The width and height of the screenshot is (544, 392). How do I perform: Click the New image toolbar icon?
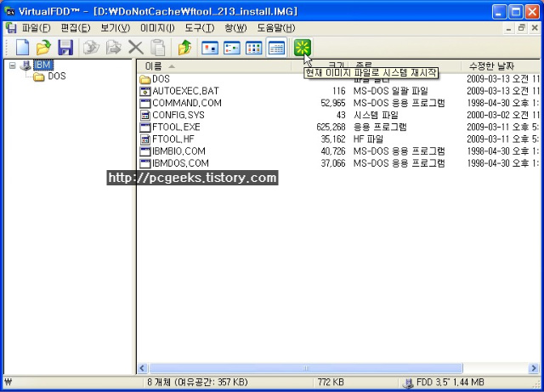coord(23,48)
